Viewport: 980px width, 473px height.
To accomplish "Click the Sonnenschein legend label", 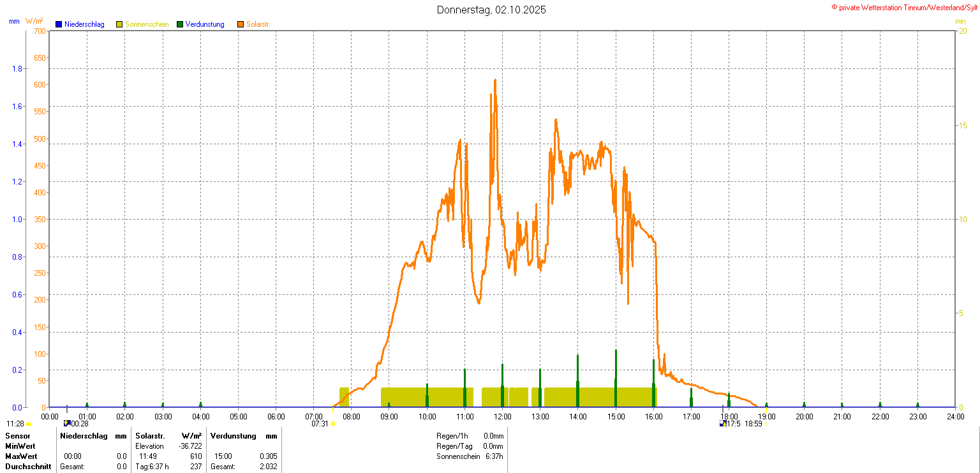I will point(147,24).
